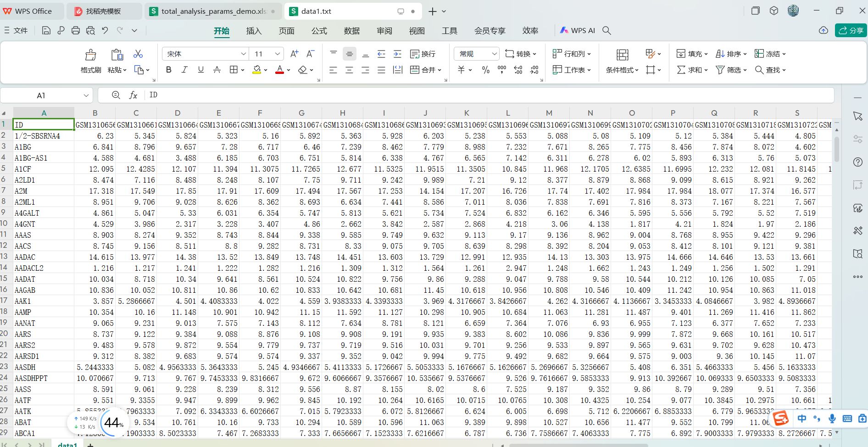Expand the Merge (合并) dropdown
The height and width of the screenshot is (447, 868).
point(440,70)
